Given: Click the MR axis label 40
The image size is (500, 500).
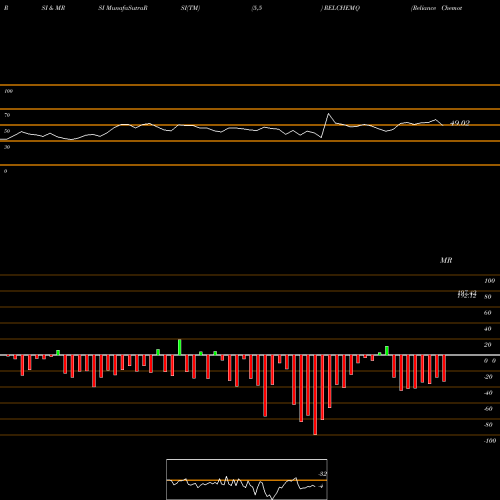Looking at the screenshot, I should point(488,329).
